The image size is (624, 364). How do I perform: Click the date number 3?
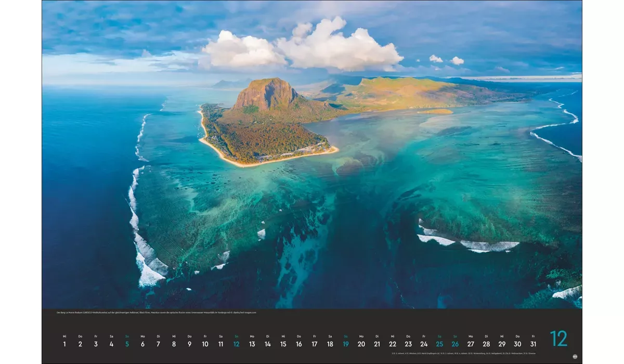(96, 344)
